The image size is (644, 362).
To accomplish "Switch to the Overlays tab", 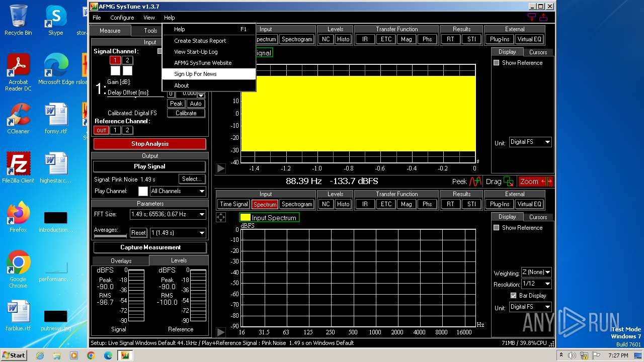I will click(121, 261).
